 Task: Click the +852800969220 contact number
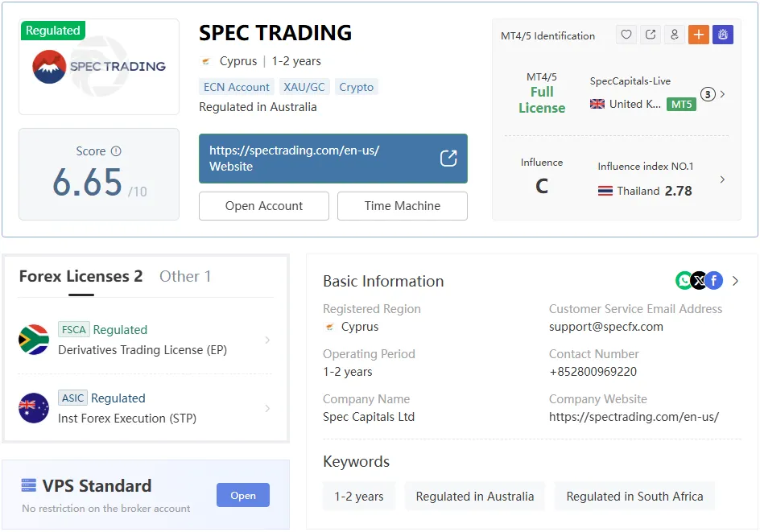(x=593, y=372)
